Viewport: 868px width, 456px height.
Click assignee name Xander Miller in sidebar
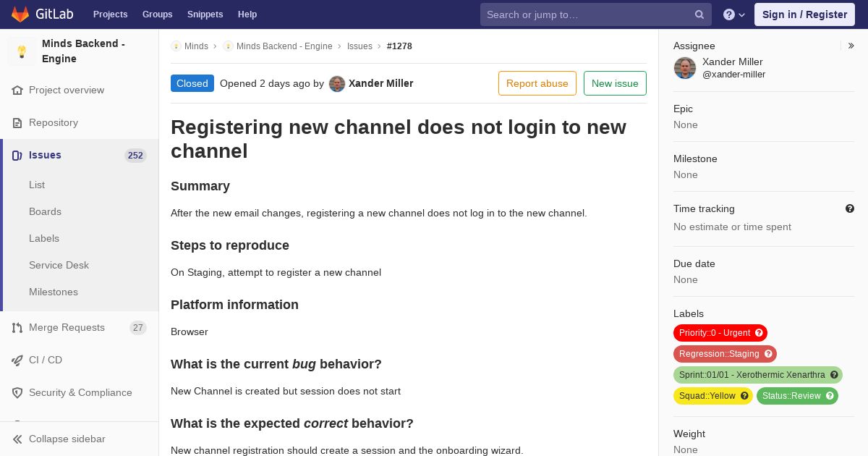733,62
